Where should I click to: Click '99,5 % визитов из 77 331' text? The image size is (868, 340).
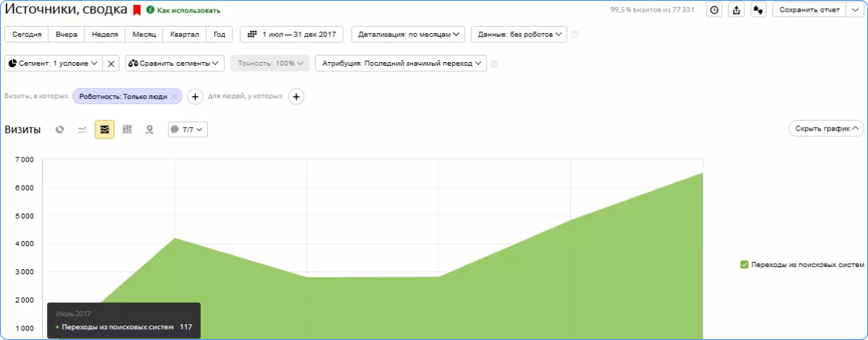[652, 10]
